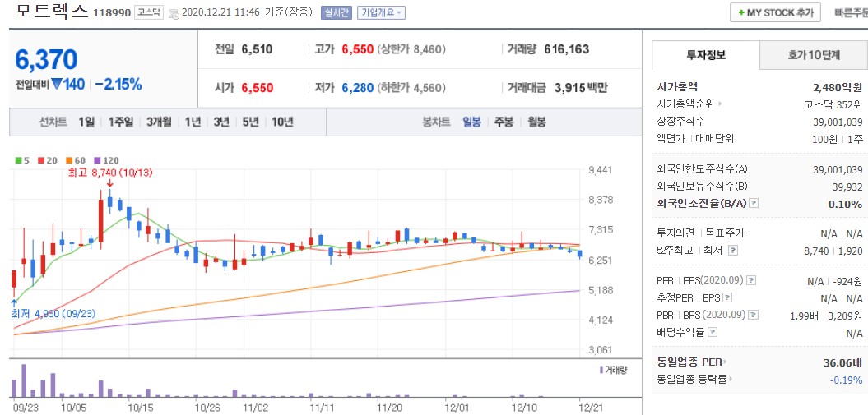The width and height of the screenshot is (868, 415).
Task: Click the green 5-day moving average legend
Action: click(x=22, y=160)
